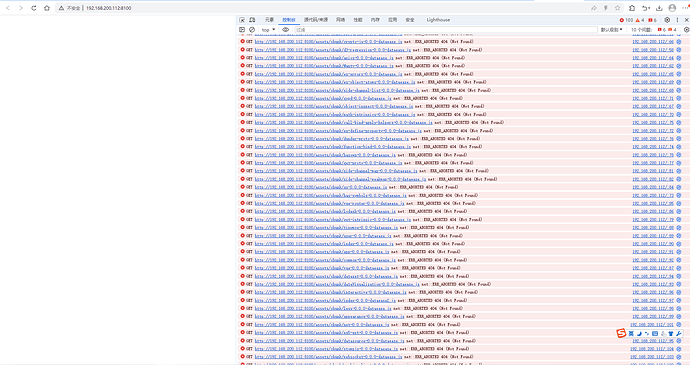The image size is (690, 365).
Task: Open console settings gear beside the issues counter
Action: (686, 29)
